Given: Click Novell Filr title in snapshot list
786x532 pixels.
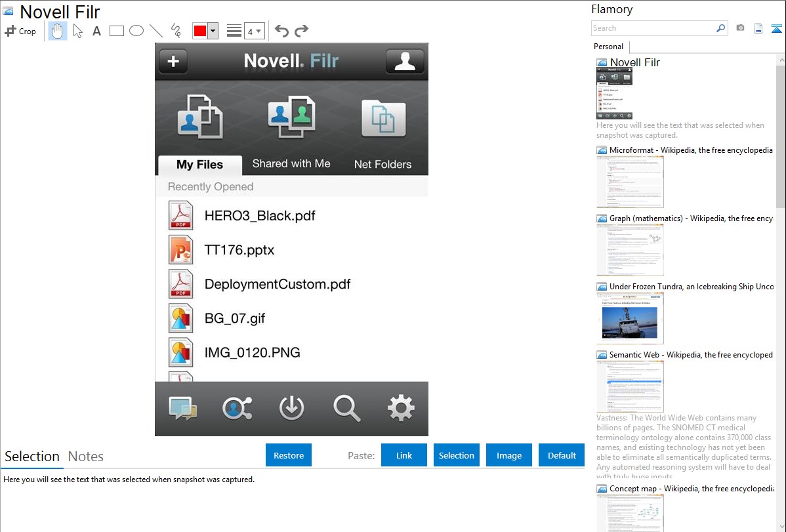Looking at the screenshot, I should (635, 62).
